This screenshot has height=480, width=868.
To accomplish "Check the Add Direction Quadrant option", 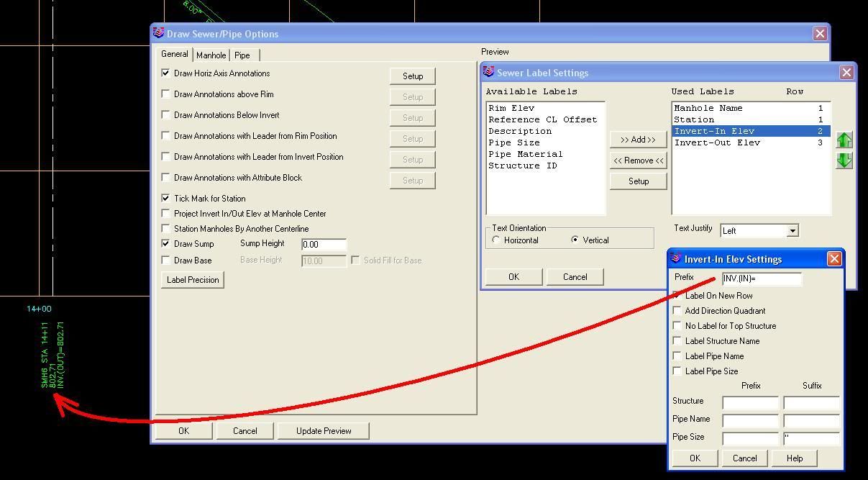I will (x=677, y=311).
